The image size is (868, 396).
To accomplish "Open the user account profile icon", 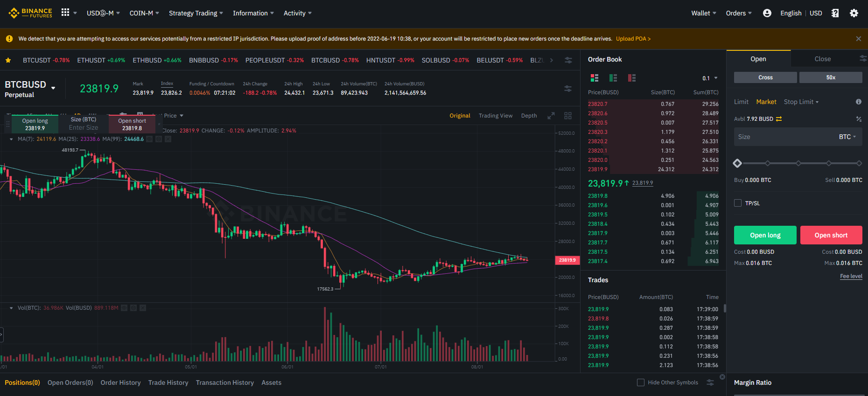I will click(x=767, y=13).
